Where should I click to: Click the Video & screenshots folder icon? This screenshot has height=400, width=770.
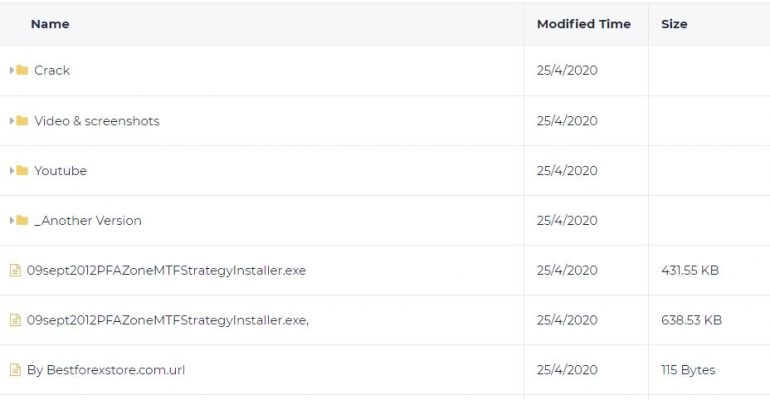pos(22,121)
